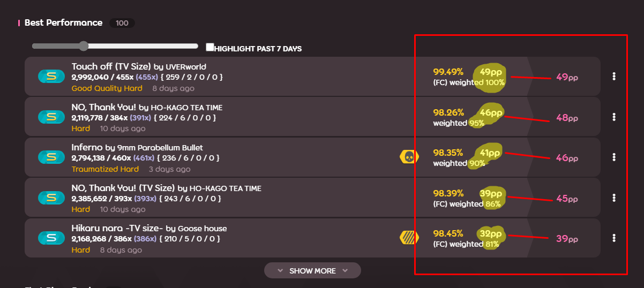Open three-dot menu for Hikaru nara score
Image resolution: width=644 pixels, height=288 pixels.
[614, 238]
